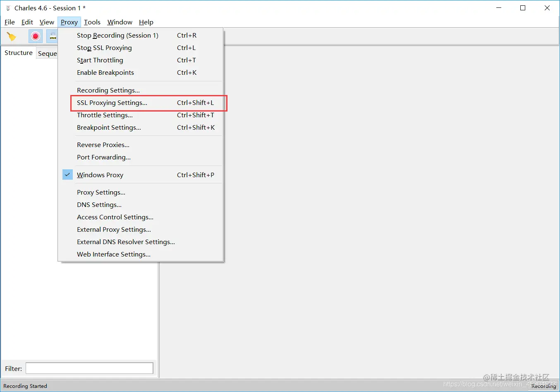Switch to the Sequence tab
This screenshot has height=392, width=560.
(x=47, y=53)
